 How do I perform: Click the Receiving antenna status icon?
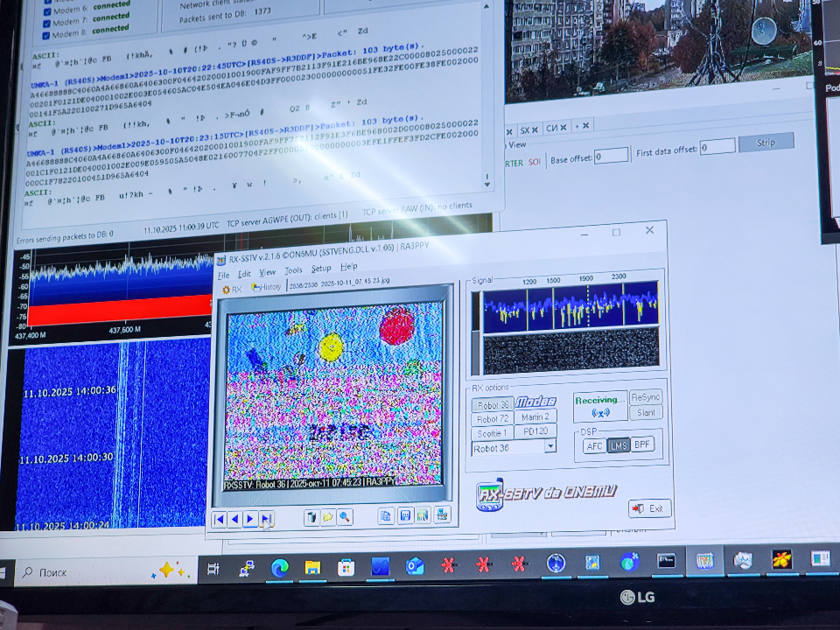(x=600, y=413)
